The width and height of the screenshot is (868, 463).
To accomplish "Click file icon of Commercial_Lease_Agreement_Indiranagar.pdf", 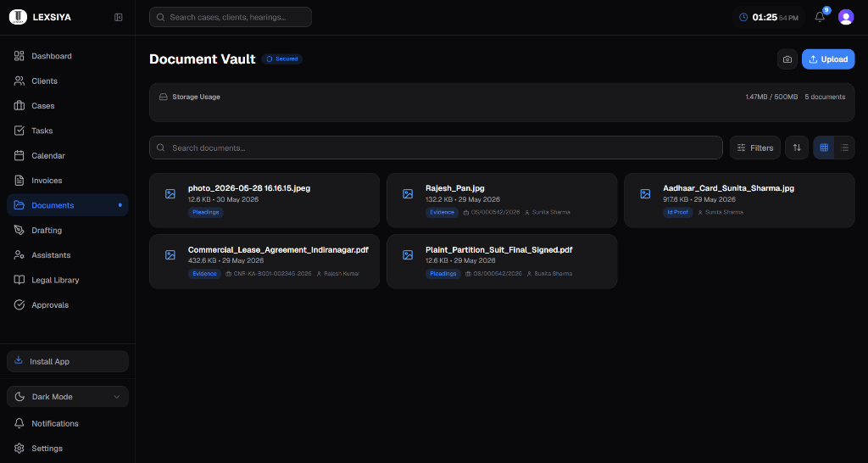I will (x=170, y=254).
